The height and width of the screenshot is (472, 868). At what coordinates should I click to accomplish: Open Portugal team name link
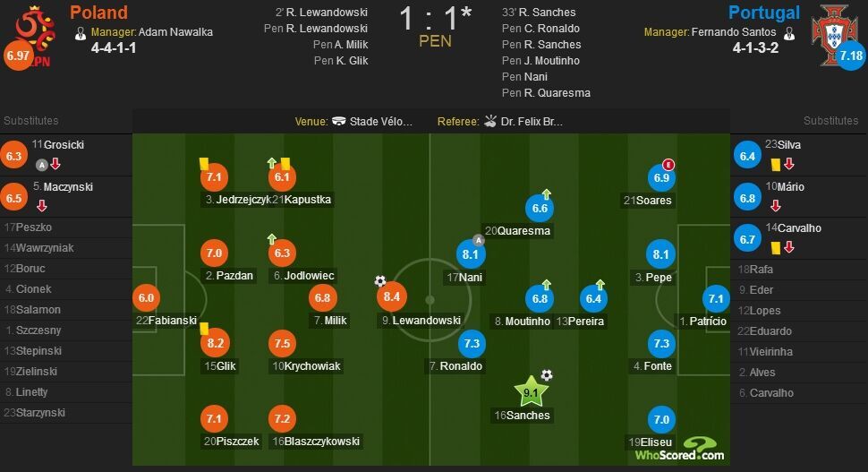764,13
